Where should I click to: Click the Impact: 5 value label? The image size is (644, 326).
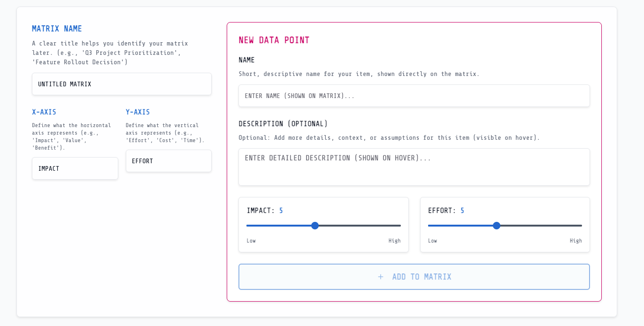pos(264,210)
